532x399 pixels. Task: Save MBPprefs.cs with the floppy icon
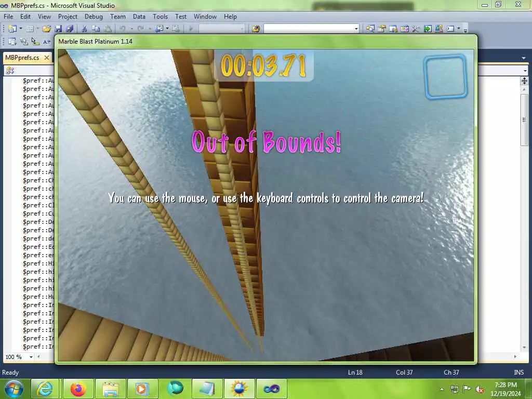coord(58,29)
